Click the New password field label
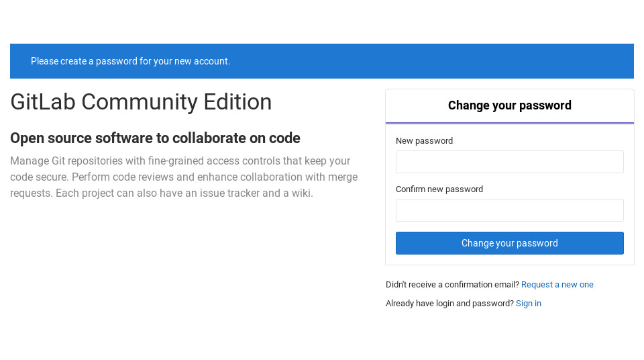The height and width of the screenshot is (360, 644). (x=424, y=140)
